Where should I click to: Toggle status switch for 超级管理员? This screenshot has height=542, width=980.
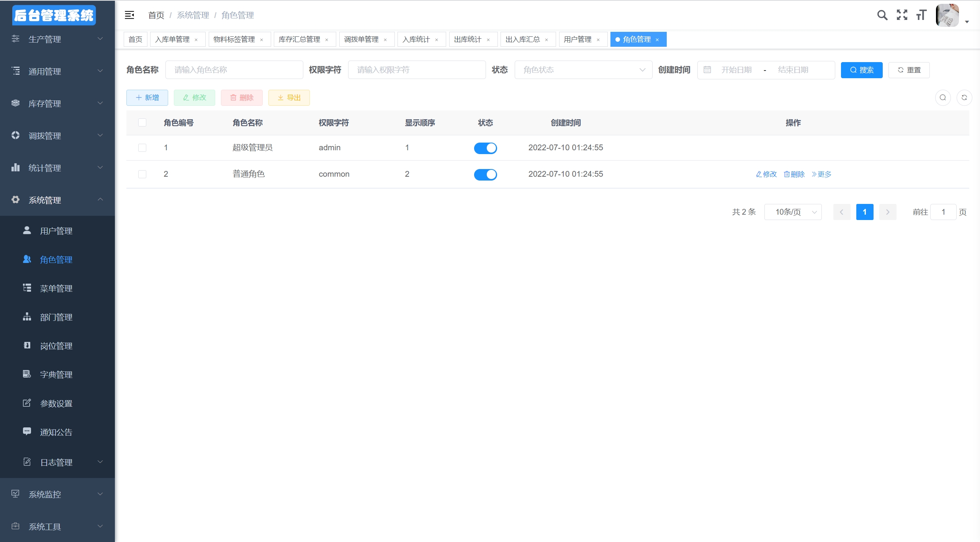point(485,148)
